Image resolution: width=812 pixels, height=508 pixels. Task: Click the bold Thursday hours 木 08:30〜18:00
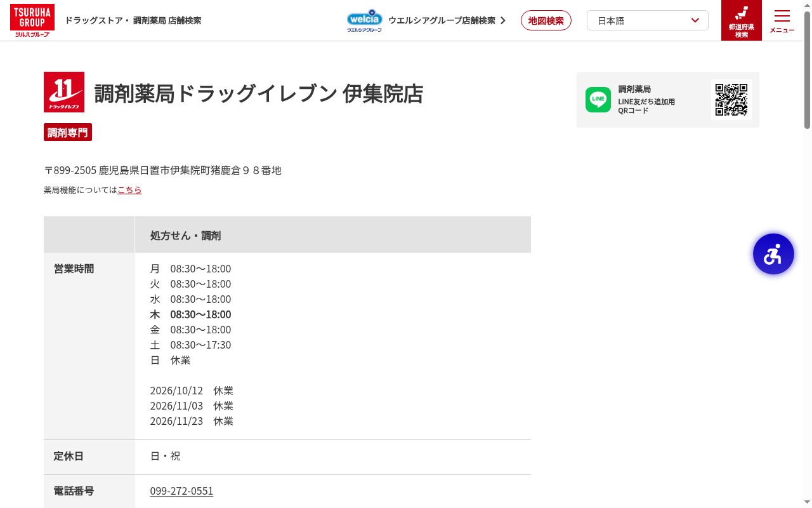click(x=190, y=314)
